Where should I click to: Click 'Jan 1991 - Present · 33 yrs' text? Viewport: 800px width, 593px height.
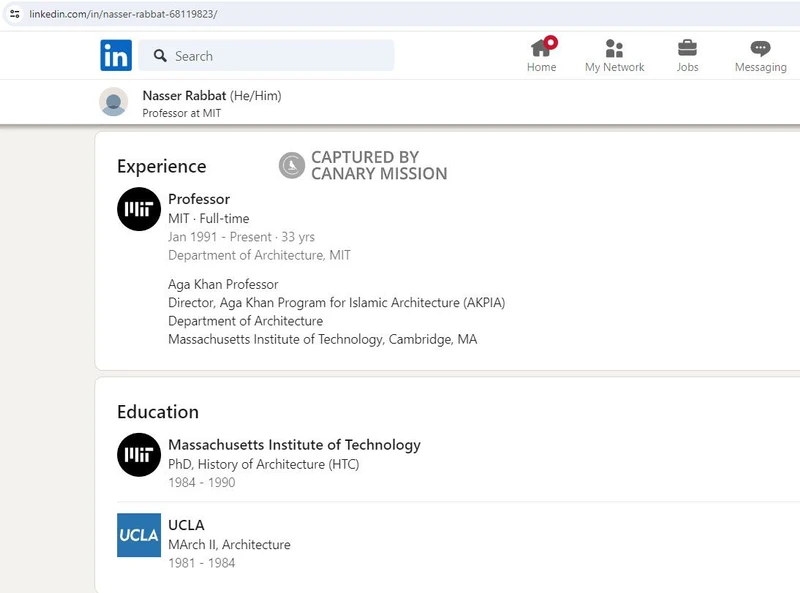pos(241,237)
